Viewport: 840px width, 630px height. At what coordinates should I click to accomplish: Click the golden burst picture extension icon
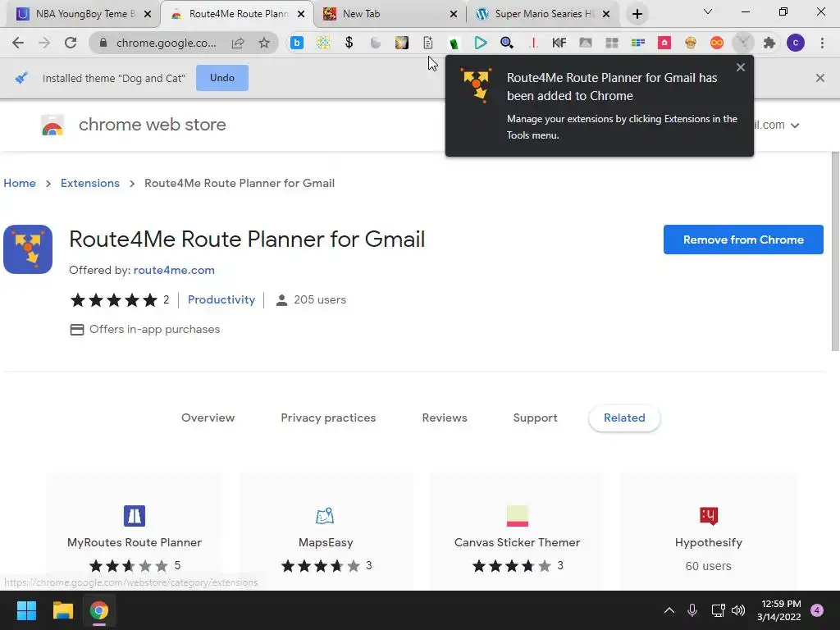pyautogui.click(x=402, y=43)
